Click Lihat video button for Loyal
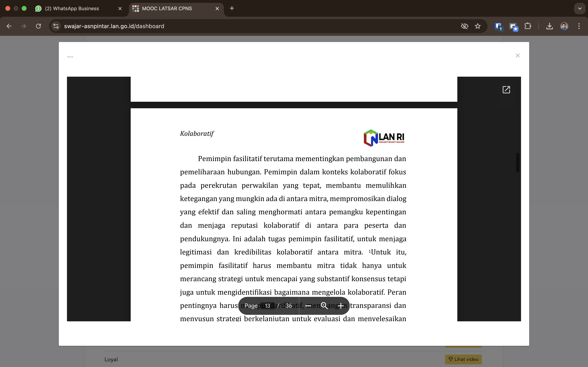Image resolution: width=588 pixels, height=367 pixels. 463,359
